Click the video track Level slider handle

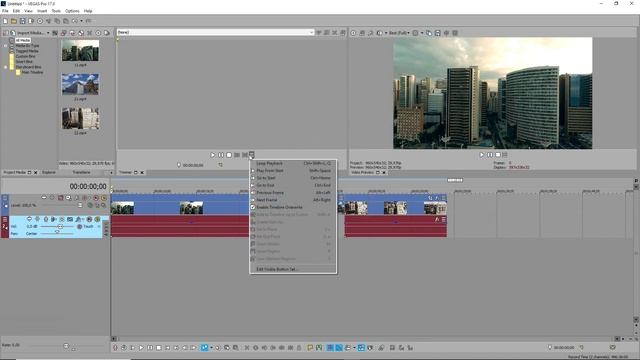tap(80, 205)
